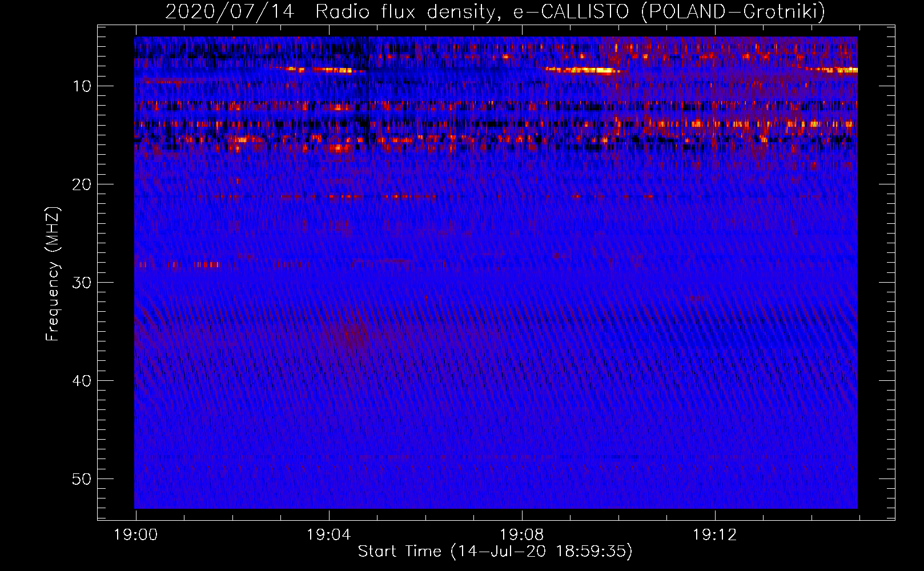Click the '19:04' time tick label
The width and height of the screenshot is (924, 571).
[x=328, y=535]
